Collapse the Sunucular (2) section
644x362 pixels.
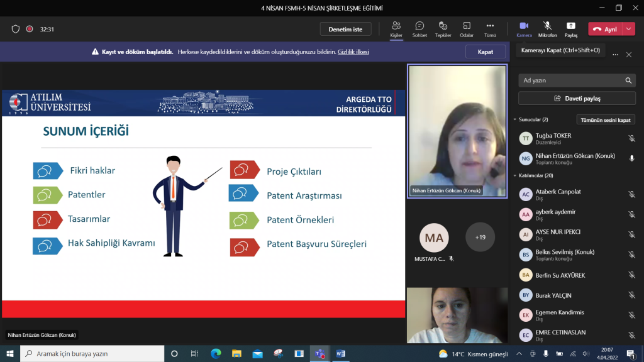pos(515,119)
